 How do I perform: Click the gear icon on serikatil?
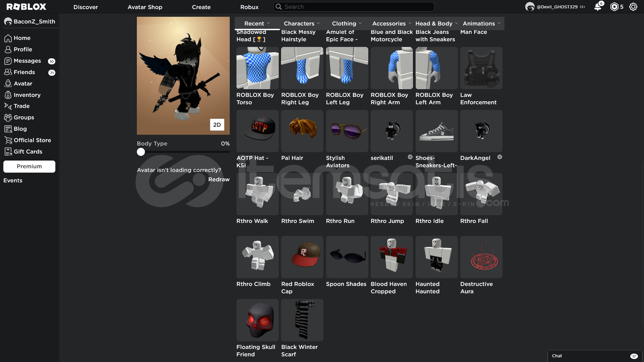tap(410, 157)
